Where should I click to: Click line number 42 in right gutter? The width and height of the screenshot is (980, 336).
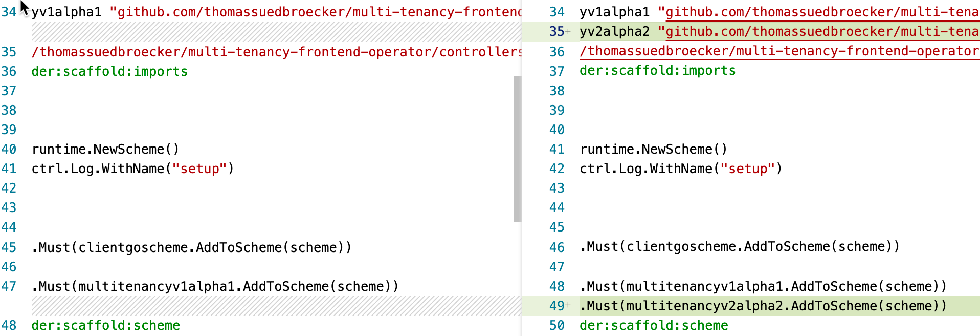556,169
